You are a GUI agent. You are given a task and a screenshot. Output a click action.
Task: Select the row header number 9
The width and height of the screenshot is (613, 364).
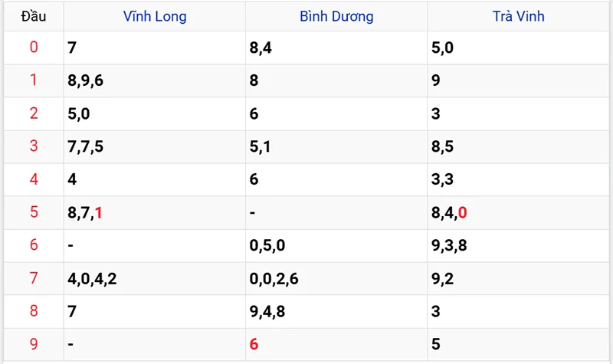[33, 344]
